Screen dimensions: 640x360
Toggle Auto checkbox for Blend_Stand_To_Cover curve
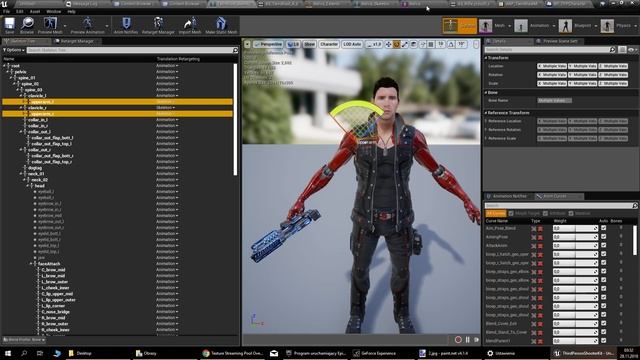click(604, 332)
